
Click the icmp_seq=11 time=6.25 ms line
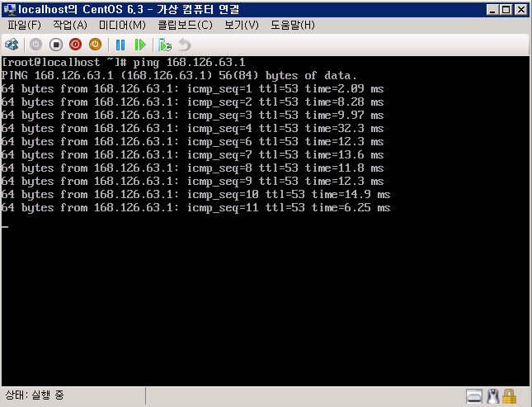pos(195,208)
